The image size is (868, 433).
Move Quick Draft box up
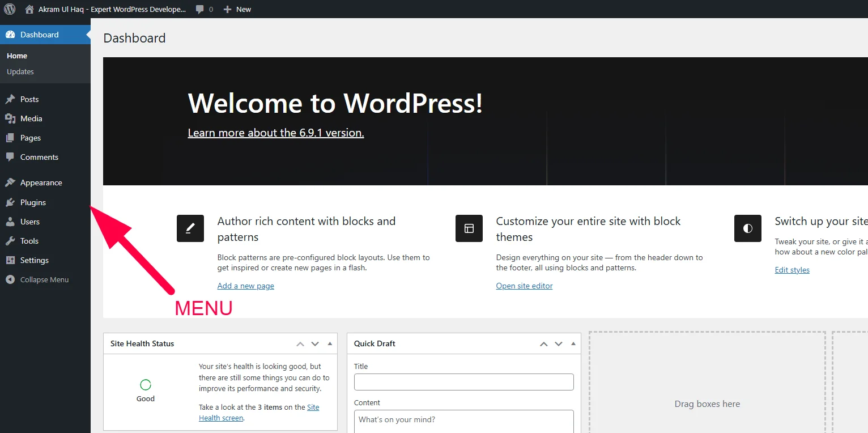pyautogui.click(x=543, y=343)
